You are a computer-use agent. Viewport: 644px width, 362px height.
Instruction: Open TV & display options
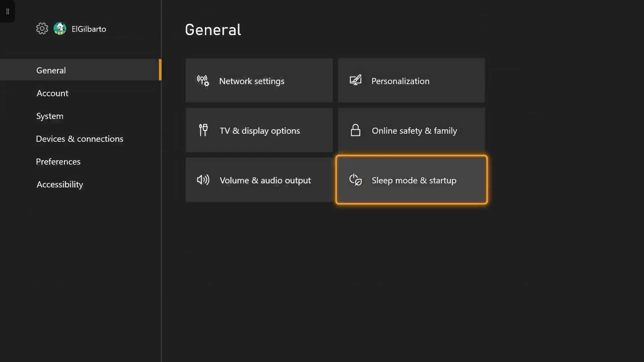coord(259,130)
